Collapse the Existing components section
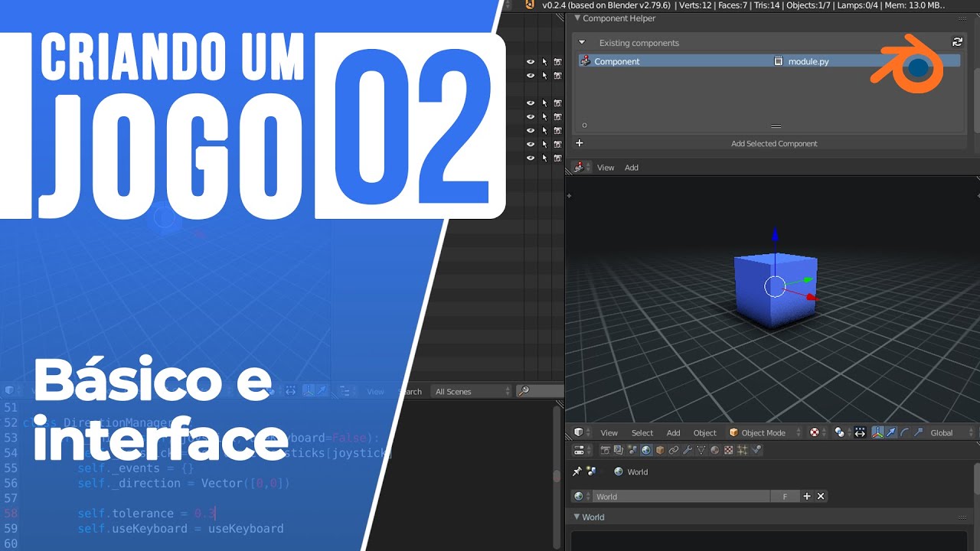The image size is (980, 551). click(x=582, y=43)
